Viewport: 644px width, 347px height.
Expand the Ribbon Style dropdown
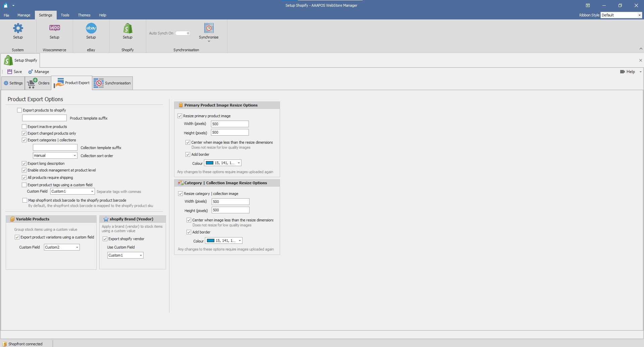coord(639,15)
